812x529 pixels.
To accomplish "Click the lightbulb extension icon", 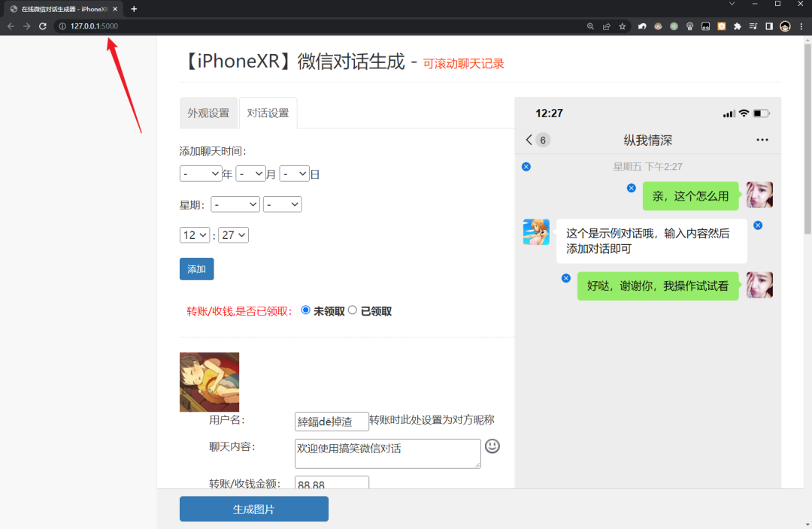I will (689, 26).
